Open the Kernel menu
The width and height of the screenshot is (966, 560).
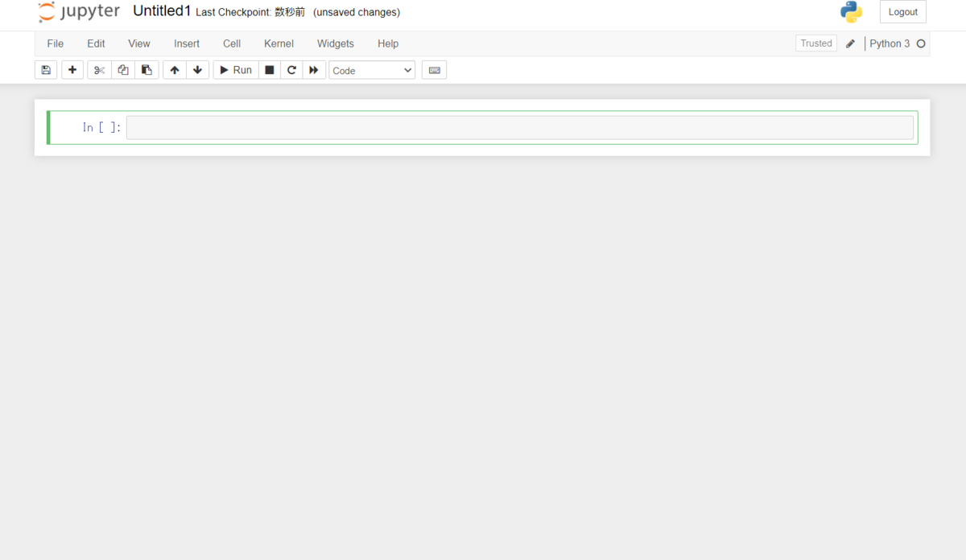pyautogui.click(x=279, y=43)
